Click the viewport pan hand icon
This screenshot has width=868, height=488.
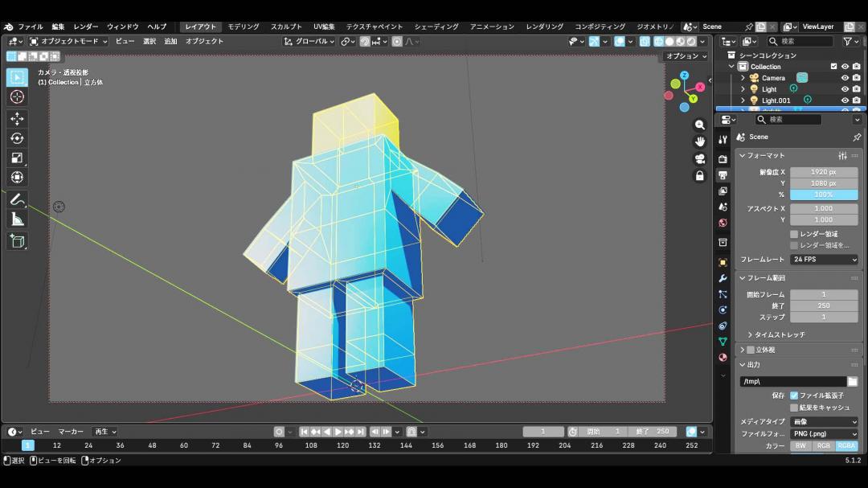pos(700,141)
